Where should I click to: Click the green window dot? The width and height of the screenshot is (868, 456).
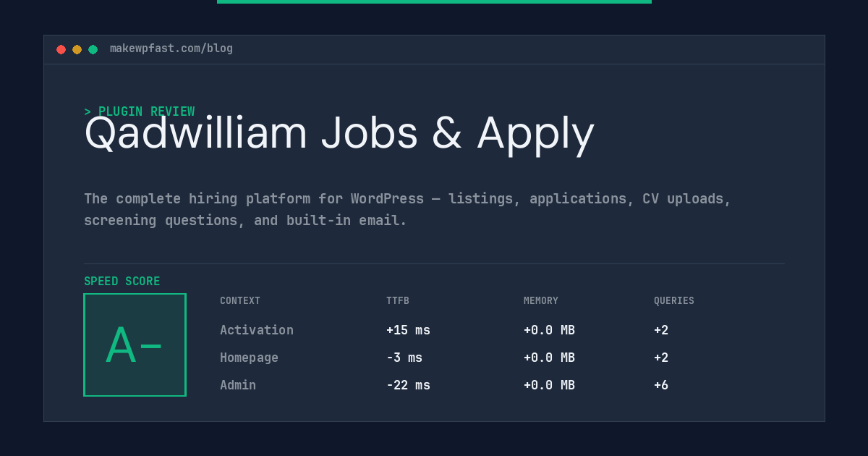point(93,49)
